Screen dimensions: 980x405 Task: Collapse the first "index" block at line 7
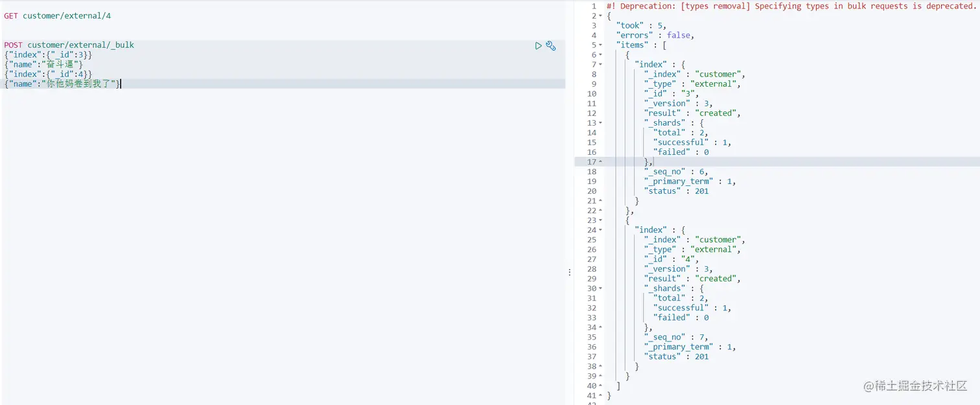(x=601, y=64)
